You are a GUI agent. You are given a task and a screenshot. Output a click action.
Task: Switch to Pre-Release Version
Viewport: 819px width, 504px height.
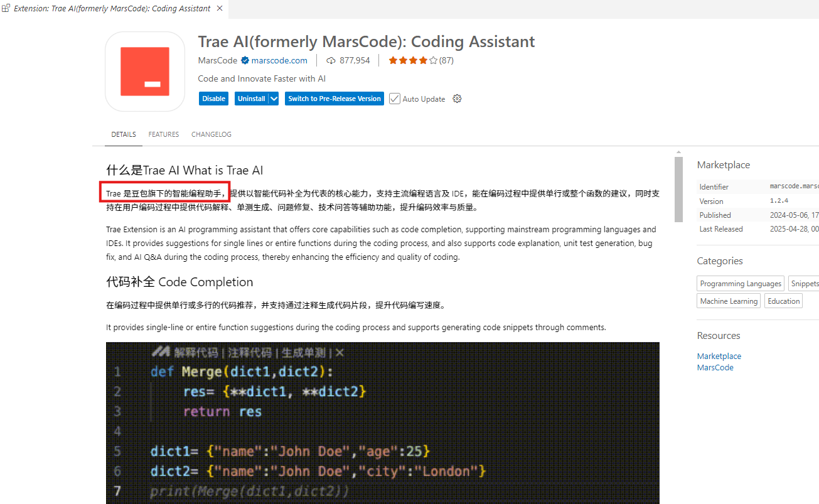point(335,99)
